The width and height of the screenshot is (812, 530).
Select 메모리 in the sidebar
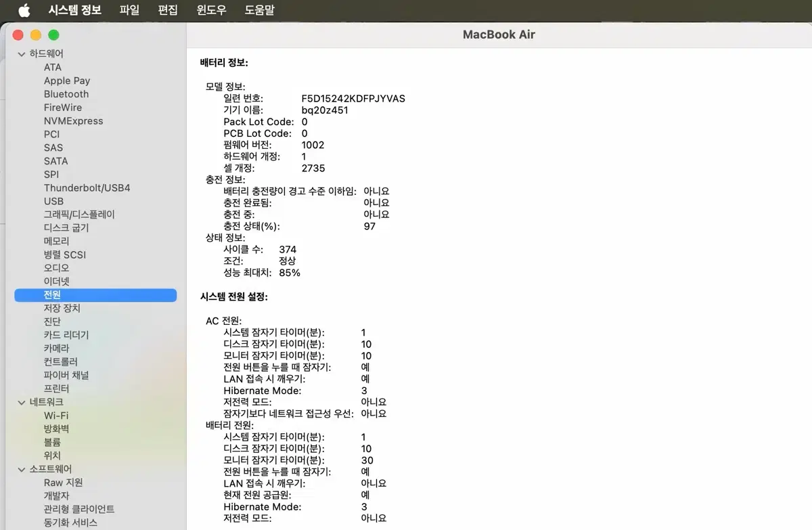coord(57,241)
